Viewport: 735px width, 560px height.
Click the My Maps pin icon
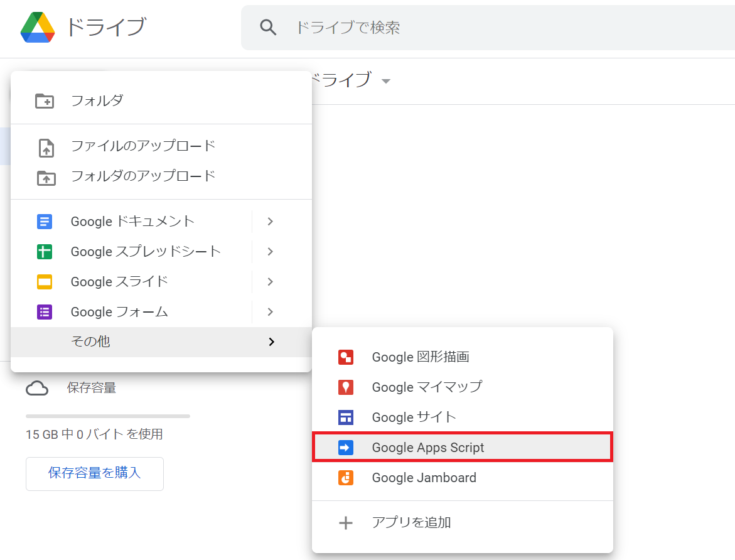pyautogui.click(x=346, y=387)
